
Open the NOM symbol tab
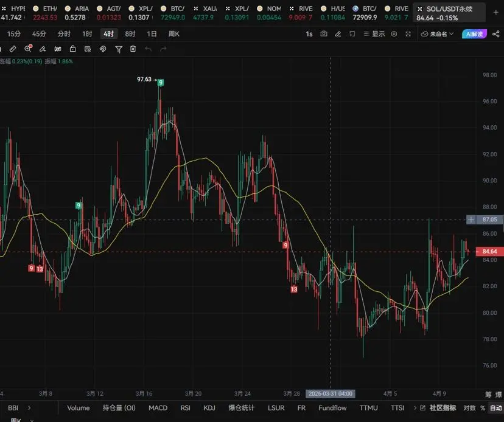[268, 13]
